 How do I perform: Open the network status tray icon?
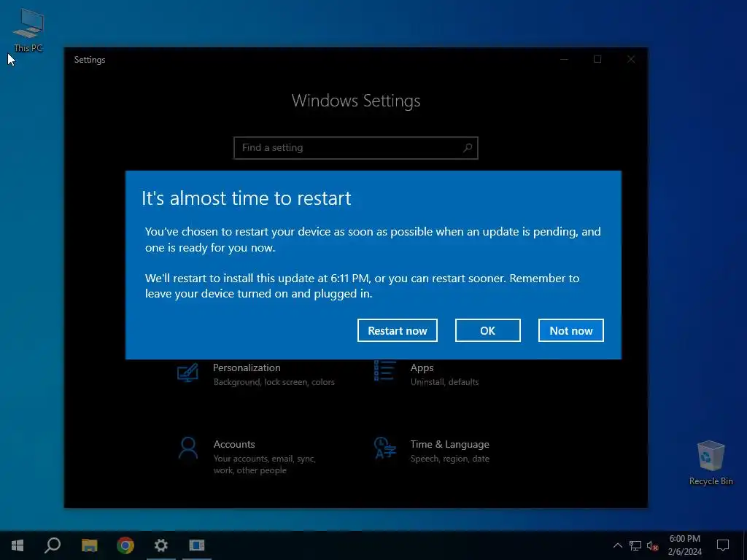(x=635, y=545)
